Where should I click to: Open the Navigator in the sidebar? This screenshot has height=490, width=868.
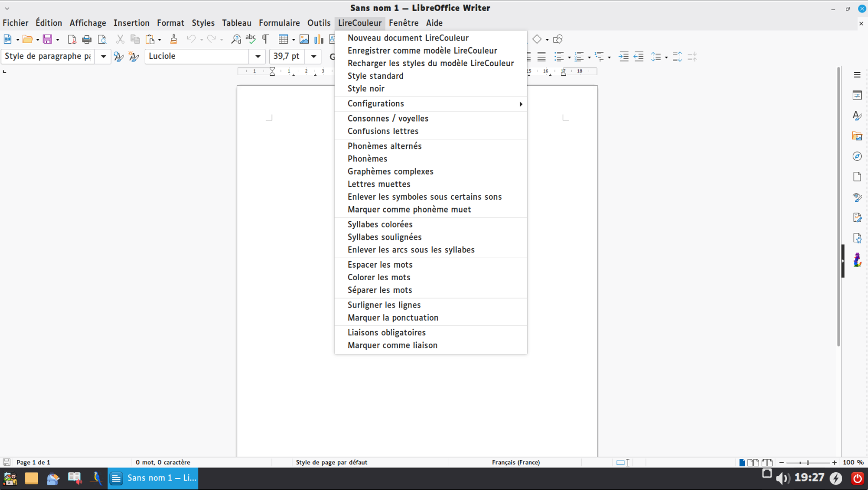pos(857,156)
